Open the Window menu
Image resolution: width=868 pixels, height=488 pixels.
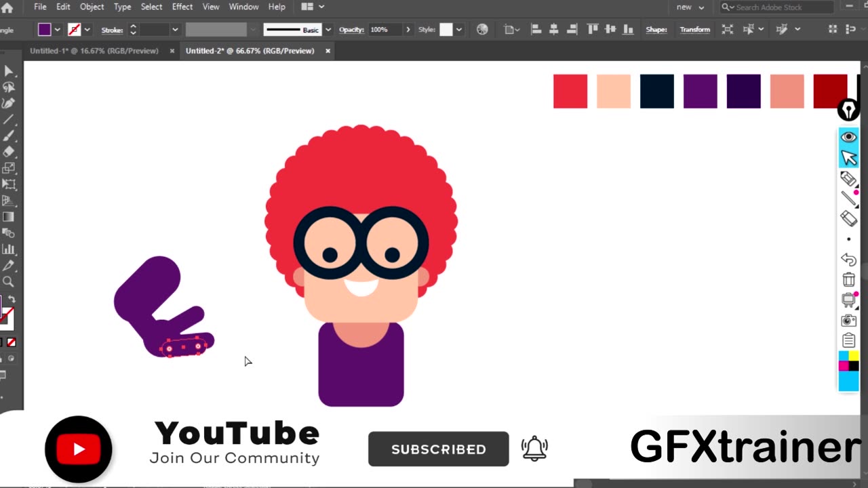(243, 7)
